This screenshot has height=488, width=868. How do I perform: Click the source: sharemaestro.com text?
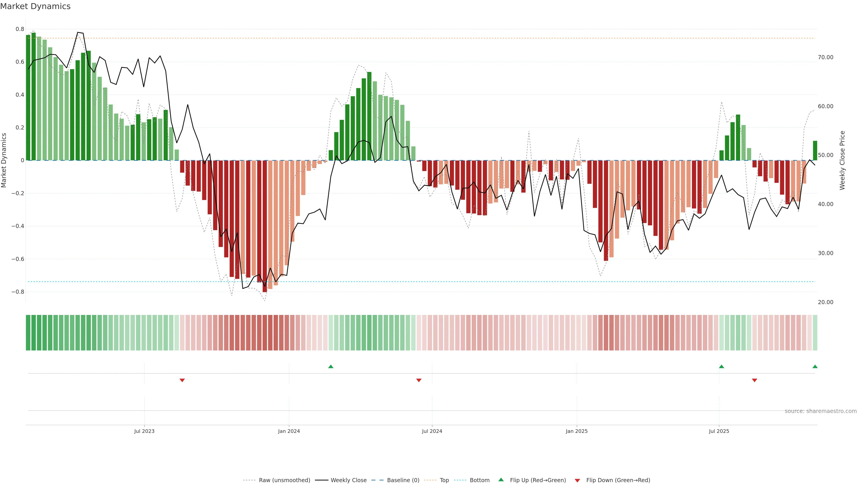[x=821, y=411]
